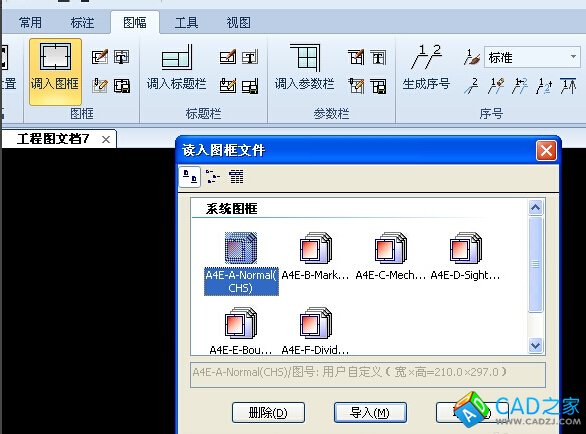Select the A4E-C-Mech frame icon
Viewport: 586px width, 434px height.
tap(391, 247)
